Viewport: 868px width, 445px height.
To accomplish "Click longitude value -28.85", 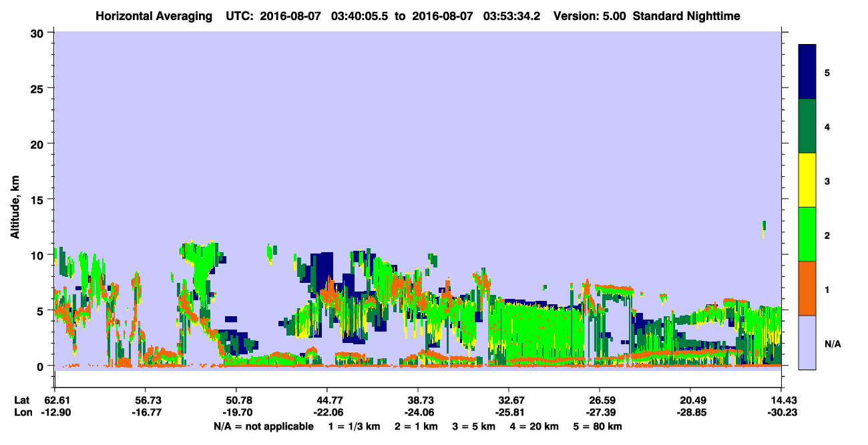I will click(x=690, y=413).
